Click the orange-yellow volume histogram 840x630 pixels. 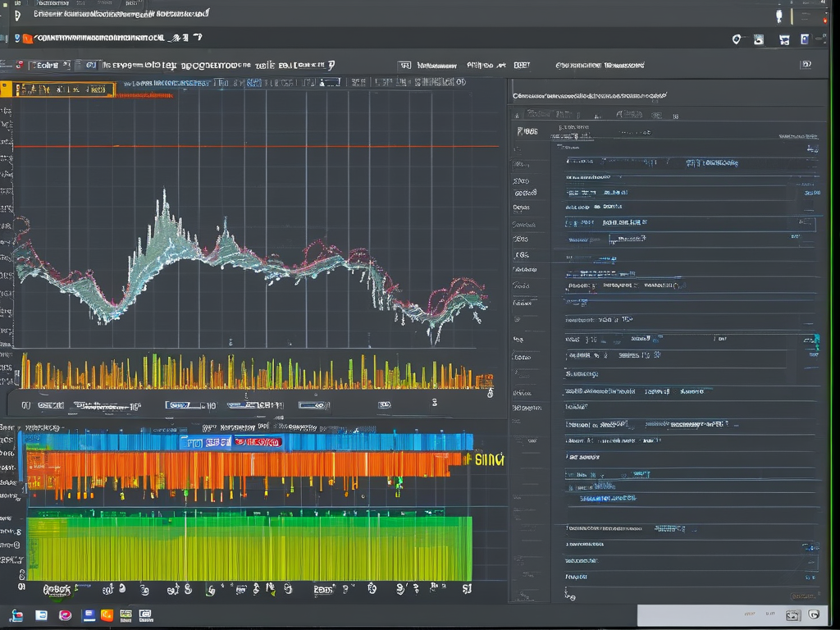[256, 372]
